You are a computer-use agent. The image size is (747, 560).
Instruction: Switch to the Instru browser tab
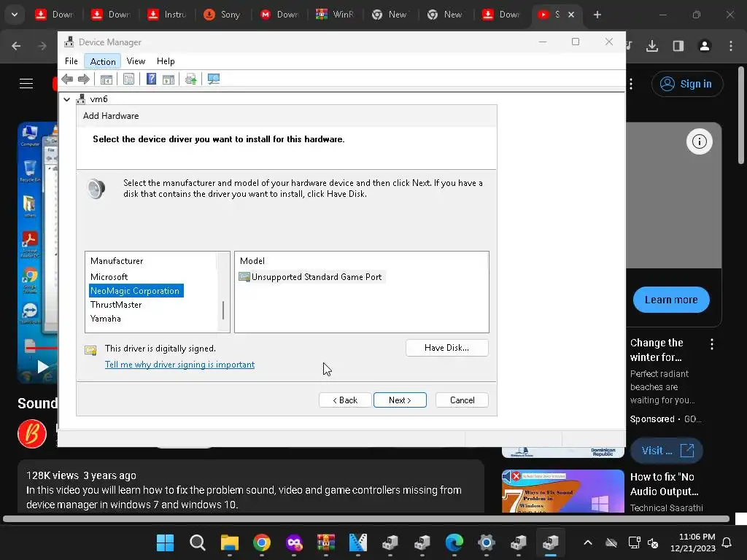(167, 15)
